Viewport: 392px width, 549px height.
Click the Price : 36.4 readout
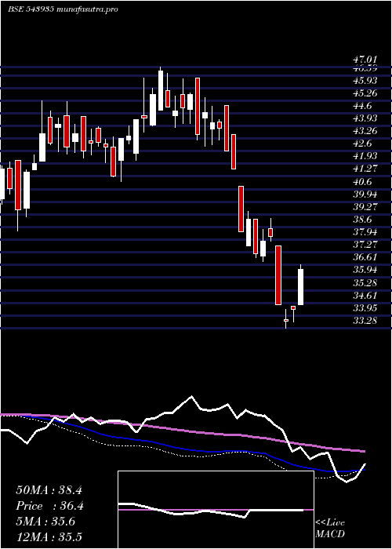49,506
